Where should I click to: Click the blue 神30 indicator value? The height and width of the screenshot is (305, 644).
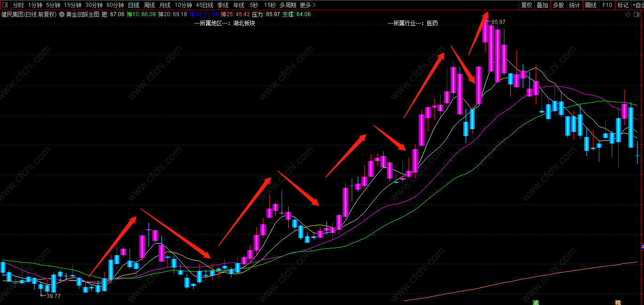click(x=204, y=14)
